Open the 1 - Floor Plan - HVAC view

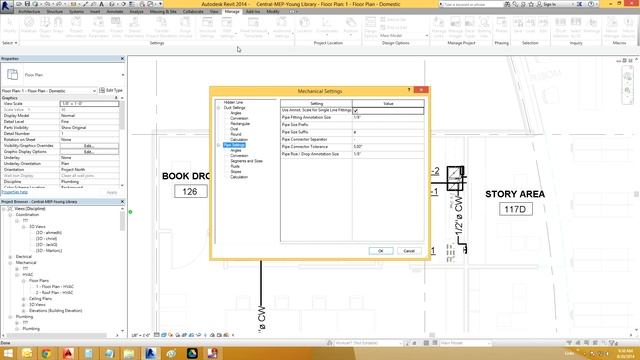point(55,287)
